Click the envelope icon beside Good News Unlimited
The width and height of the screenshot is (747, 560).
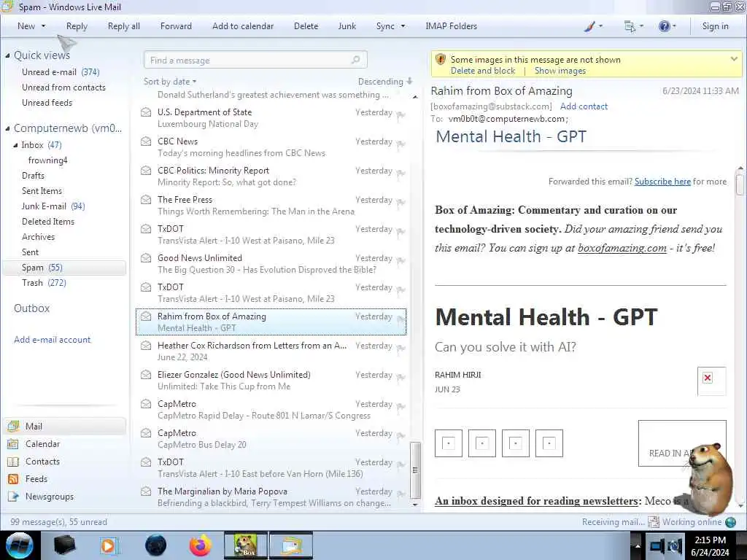[146, 258]
